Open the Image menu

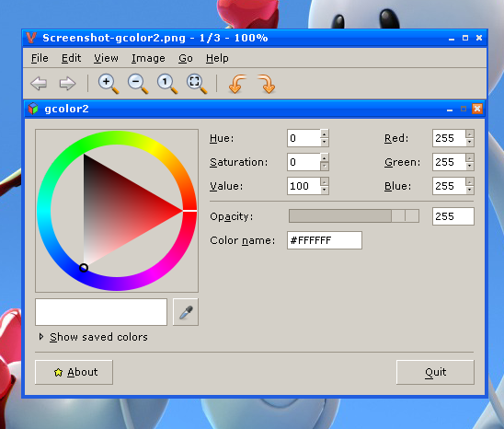point(148,58)
